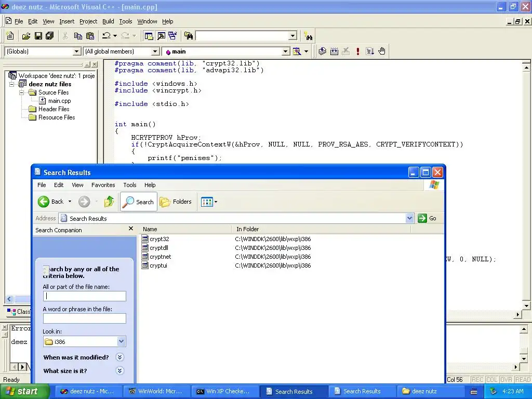Expand 'When was it modified?' section
This screenshot has height=399, width=532.
point(120,357)
